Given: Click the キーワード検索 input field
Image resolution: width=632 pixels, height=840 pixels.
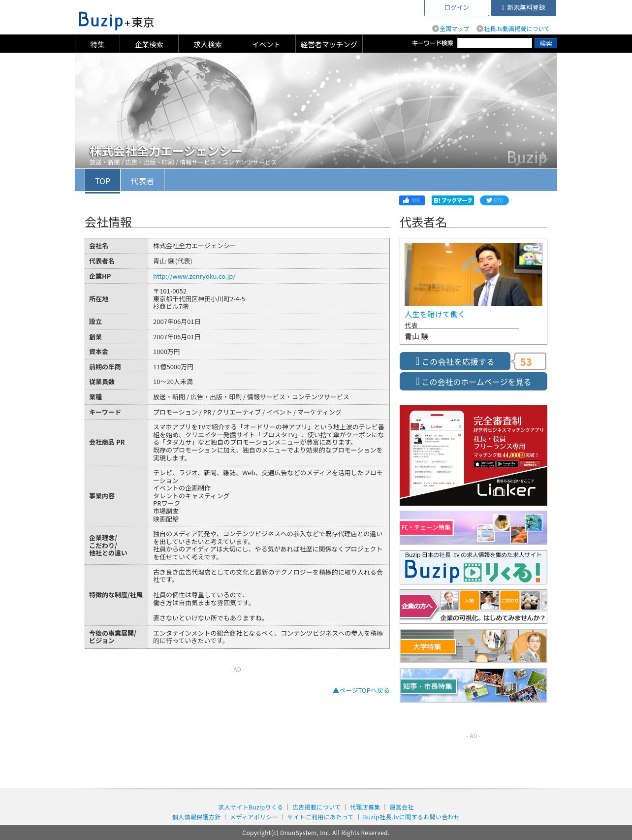Looking at the screenshot, I should pos(495,43).
